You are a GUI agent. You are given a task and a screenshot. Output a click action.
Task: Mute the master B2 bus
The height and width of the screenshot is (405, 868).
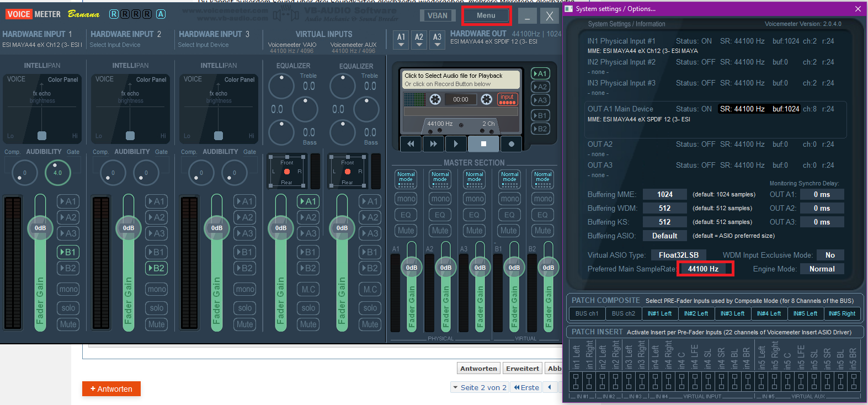[543, 231]
